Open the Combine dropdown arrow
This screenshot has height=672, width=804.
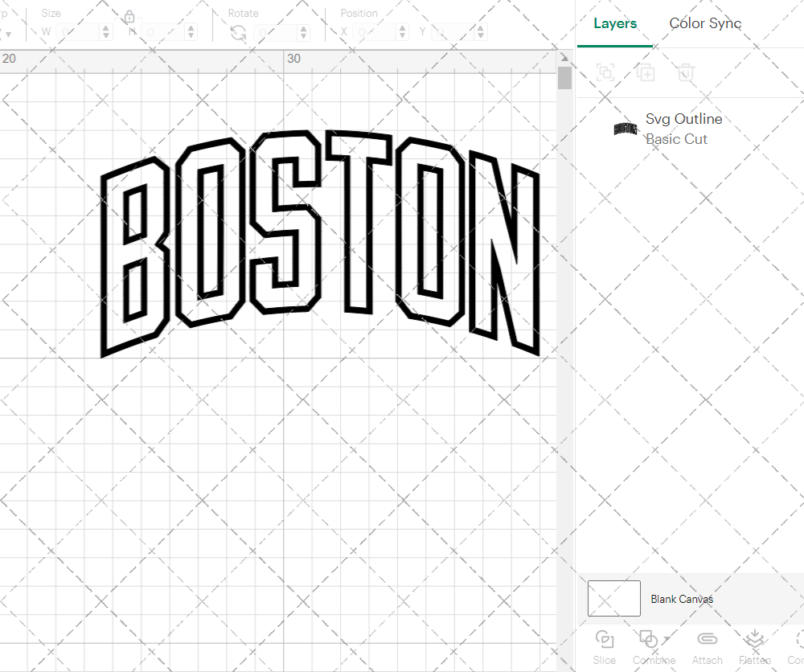[667, 639]
